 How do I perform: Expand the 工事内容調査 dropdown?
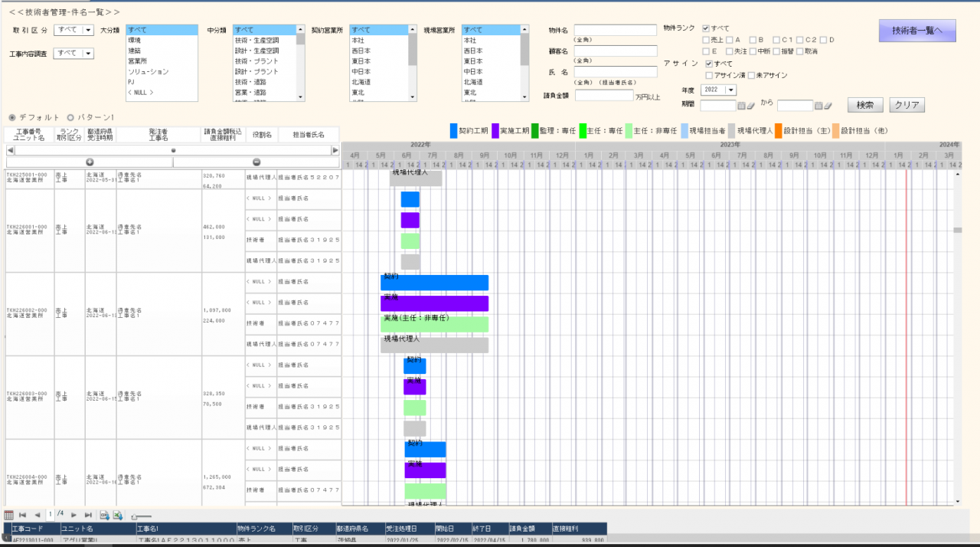87,53
